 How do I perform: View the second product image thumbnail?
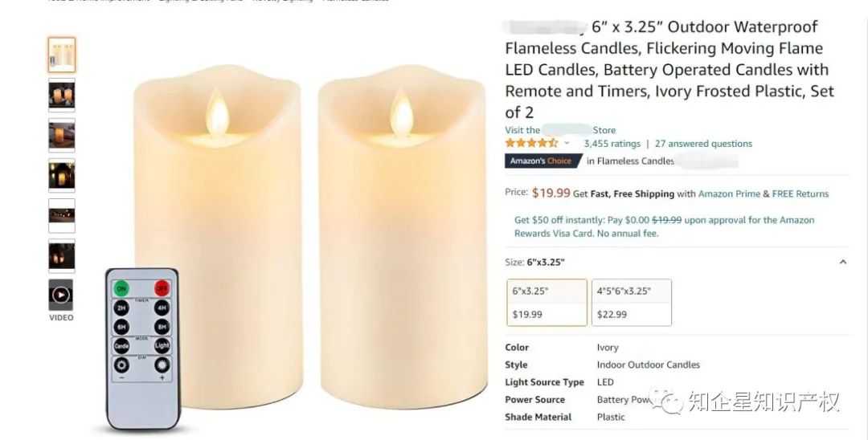(61, 95)
